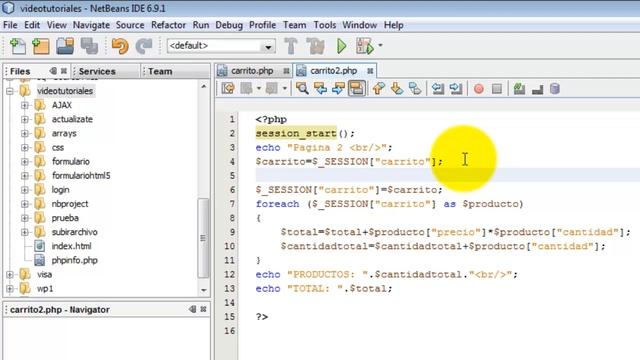This screenshot has width=640, height=360.
Task: Click the Files panel scroll down arrow
Action: pyautogui.click(x=203, y=290)
